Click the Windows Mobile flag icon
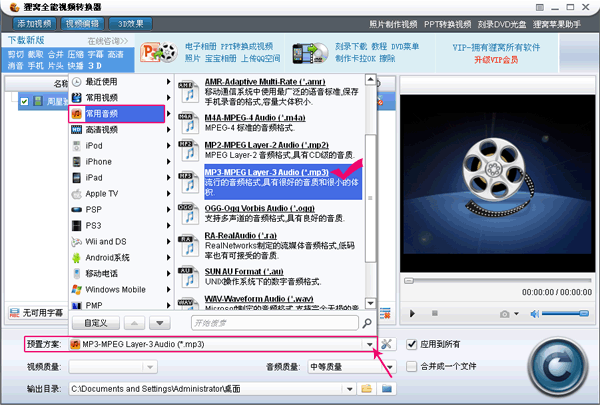The image size is (600, 405). pyautogui.click(x=77, y=289)
